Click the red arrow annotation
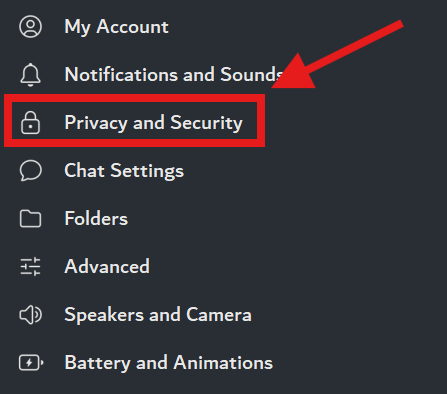 pos(337,55)
